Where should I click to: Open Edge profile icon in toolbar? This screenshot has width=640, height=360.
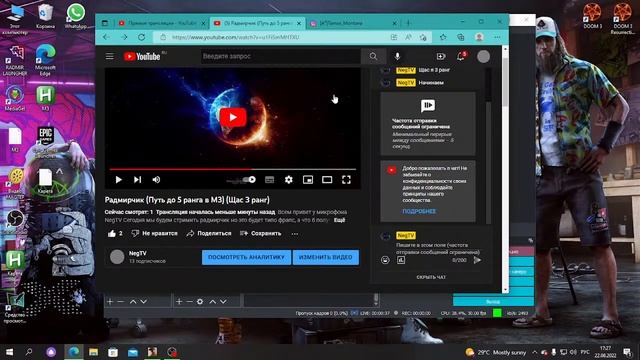[x=479, y=37]
